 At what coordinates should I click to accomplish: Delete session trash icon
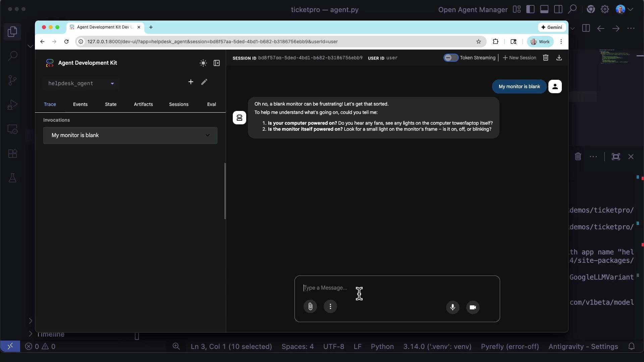click(546, 58)
